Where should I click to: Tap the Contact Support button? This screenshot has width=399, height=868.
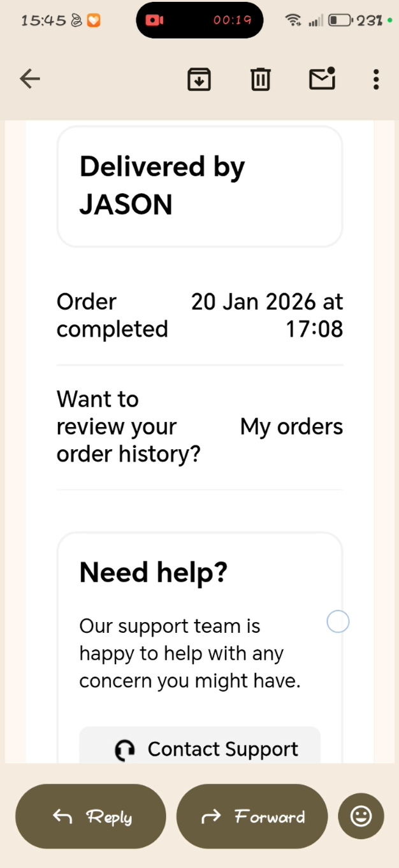point(199,748)
